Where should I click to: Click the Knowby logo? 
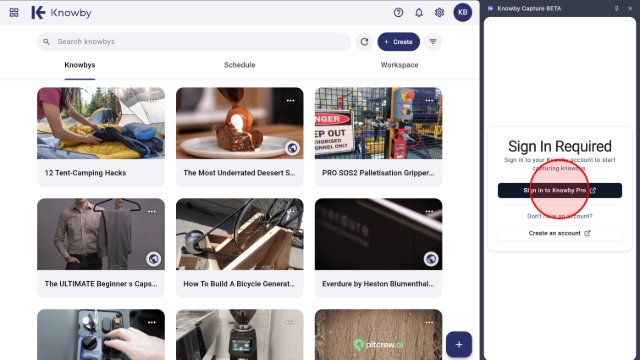coord(62,13)
